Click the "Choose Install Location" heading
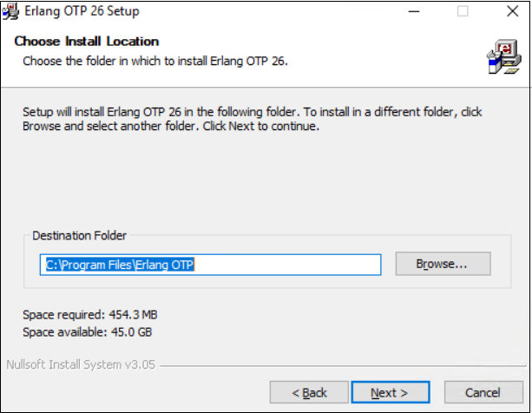 pyautogui.click(x=87, y=42)
